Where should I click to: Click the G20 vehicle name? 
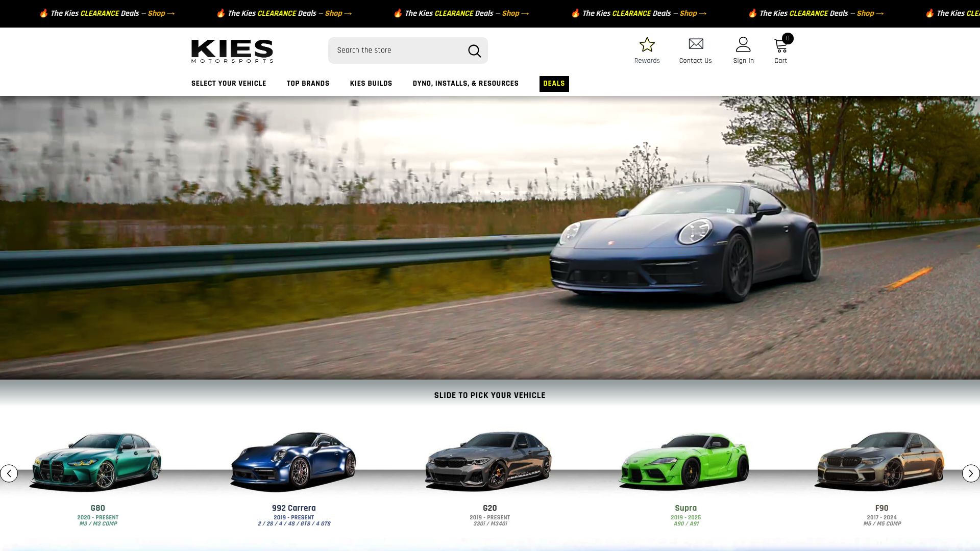pyautogui.click(x=489, y=508)
